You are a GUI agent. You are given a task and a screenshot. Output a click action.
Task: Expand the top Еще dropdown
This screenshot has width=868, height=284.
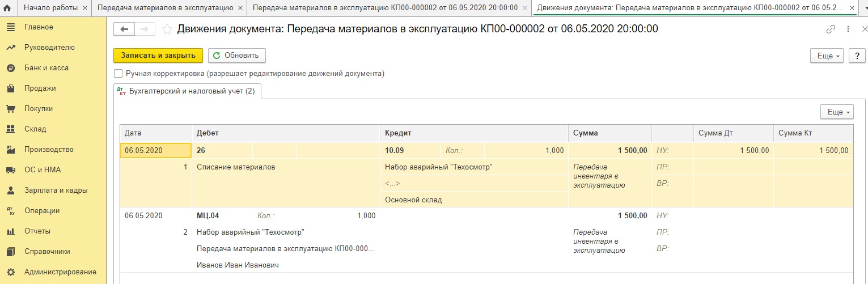pyautogui.click(x=828, y=56)
